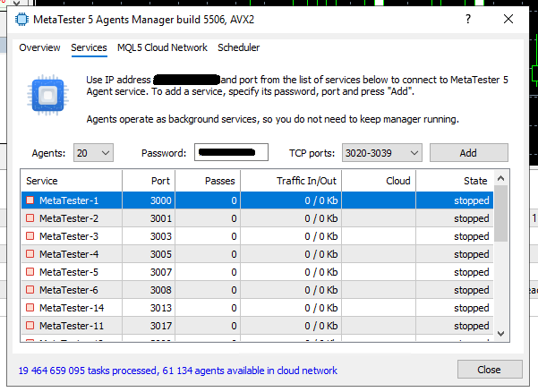Switch to the Overview tab
Image resolution: width=538 pixels, height=392 pixels.
click(x=39, y=47)
